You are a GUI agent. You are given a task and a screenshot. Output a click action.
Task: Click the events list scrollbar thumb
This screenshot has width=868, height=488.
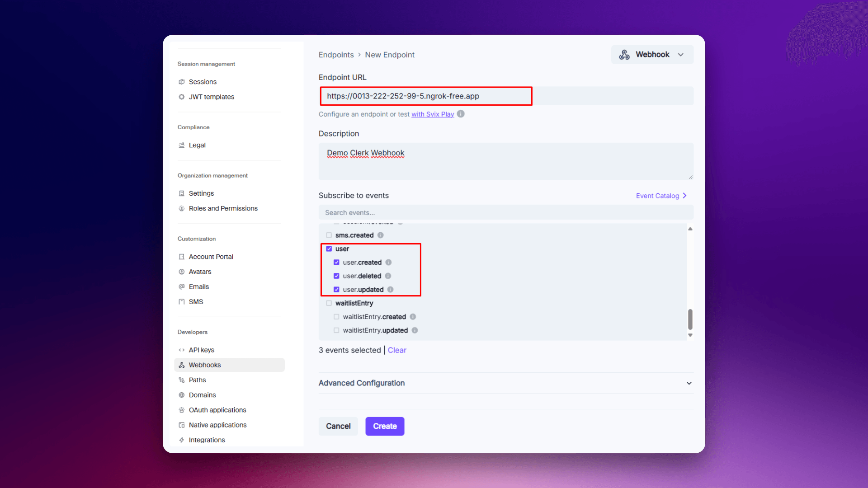pos(690,319)
